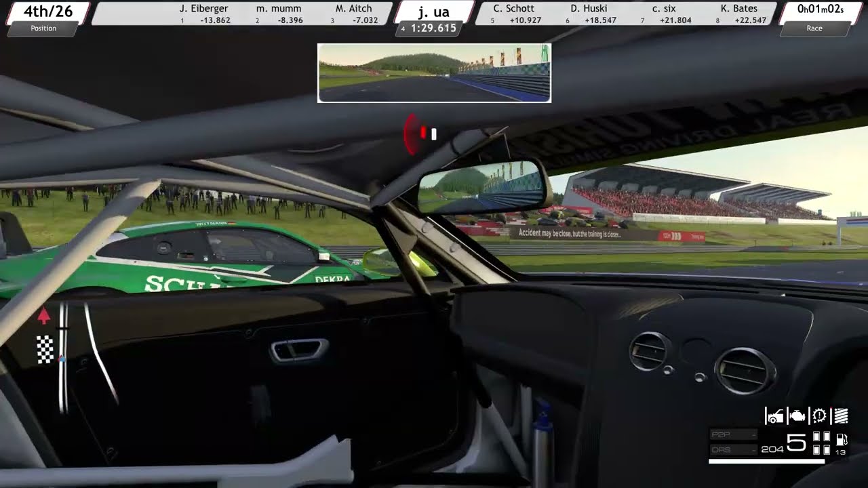The height and width of the screenshot is (488, 868).
Task: Click the race timer 0h01m02s
Action: 820,9
